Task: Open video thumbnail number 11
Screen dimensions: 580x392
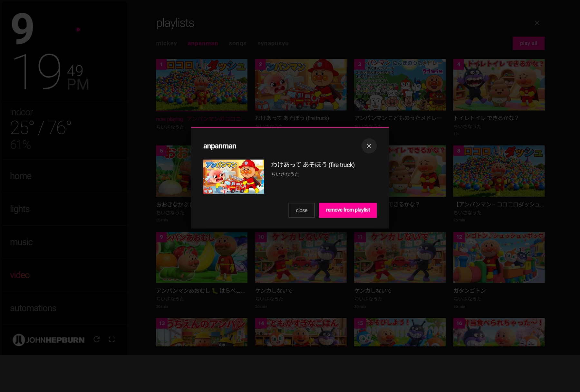Action: click(400, 257)
